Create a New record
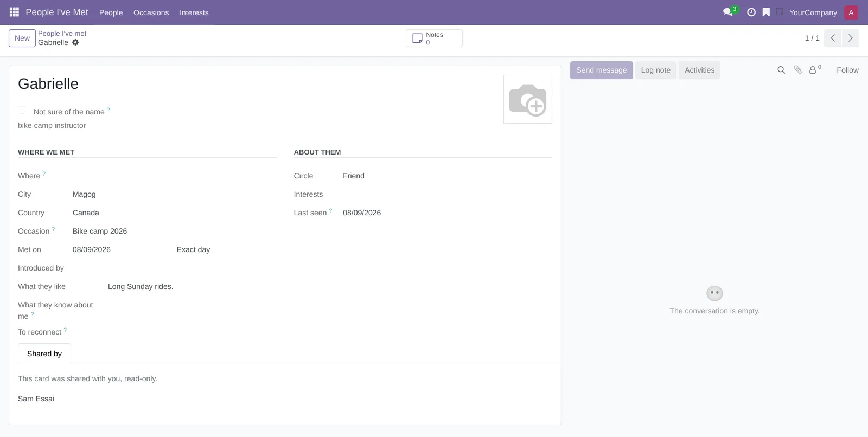The width and height of the screenshot is (868, 437). click(x=22, y=38)
